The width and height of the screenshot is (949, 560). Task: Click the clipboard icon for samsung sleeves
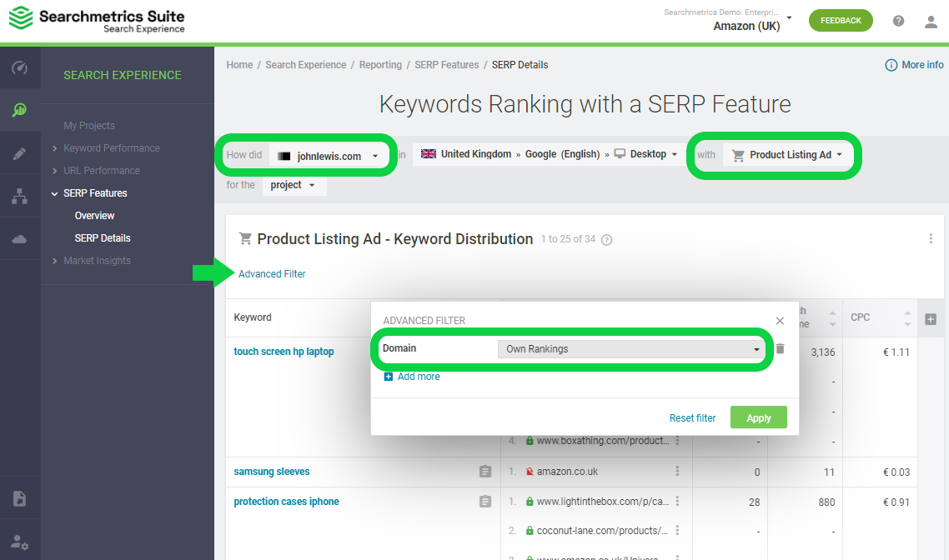[485, 472]
